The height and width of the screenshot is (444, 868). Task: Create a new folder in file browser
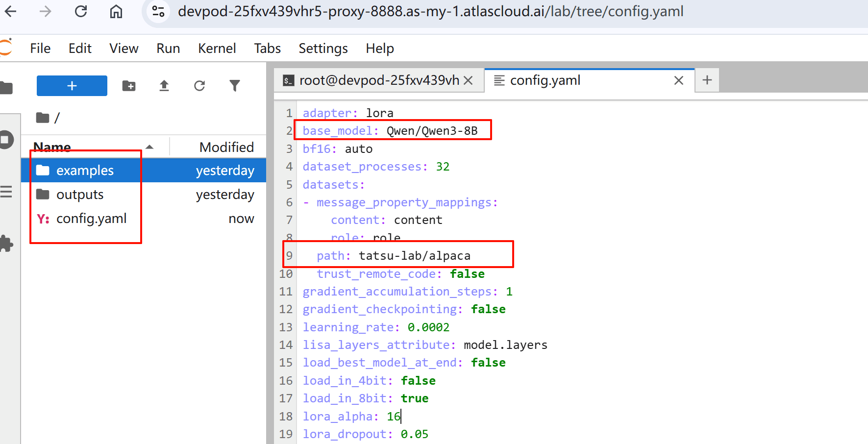tap(129, 86)
